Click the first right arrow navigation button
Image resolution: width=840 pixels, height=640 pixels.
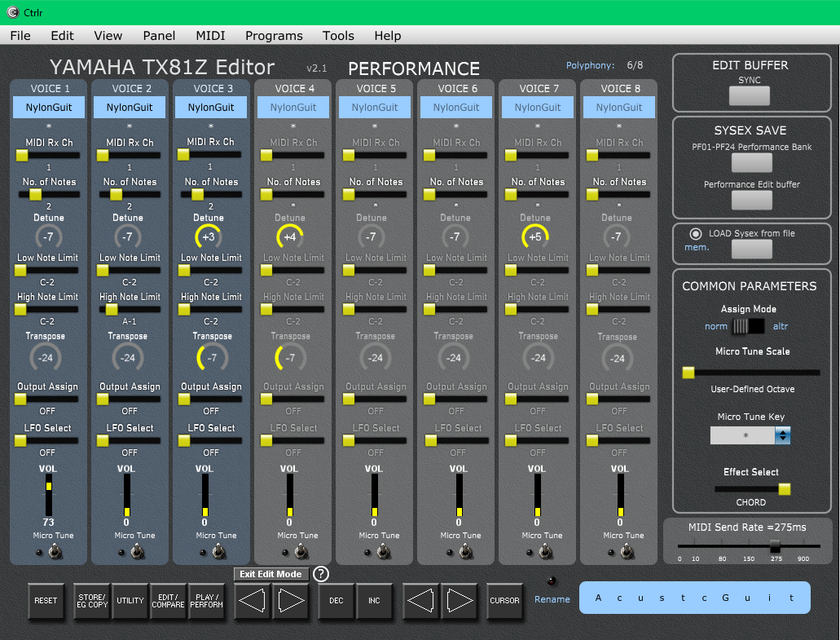(291, 601)
